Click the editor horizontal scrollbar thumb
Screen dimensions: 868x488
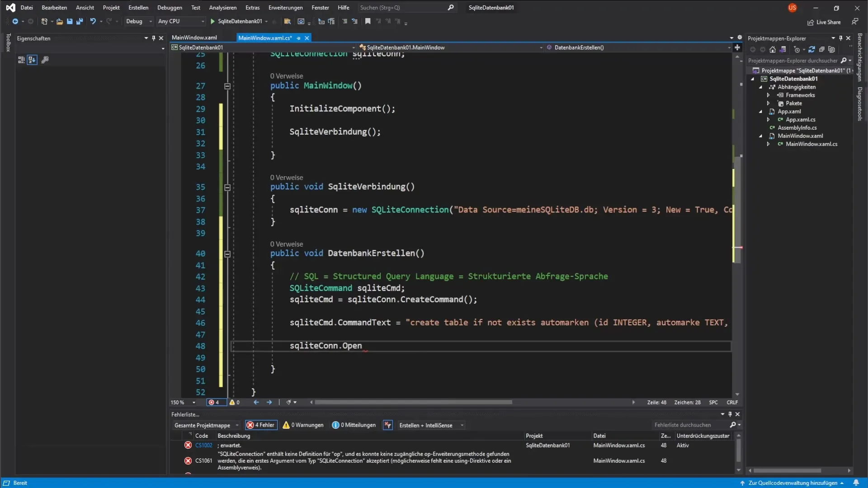click(413, 402)
